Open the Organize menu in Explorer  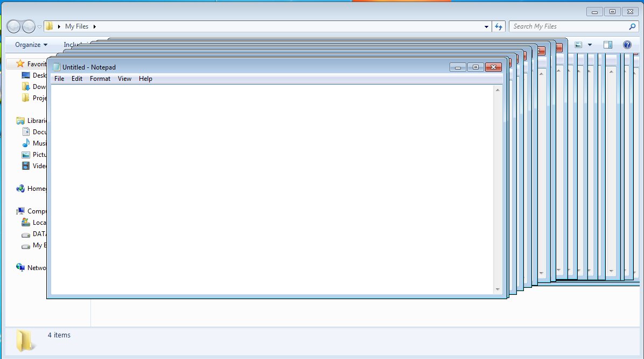[x=31, y=44]
